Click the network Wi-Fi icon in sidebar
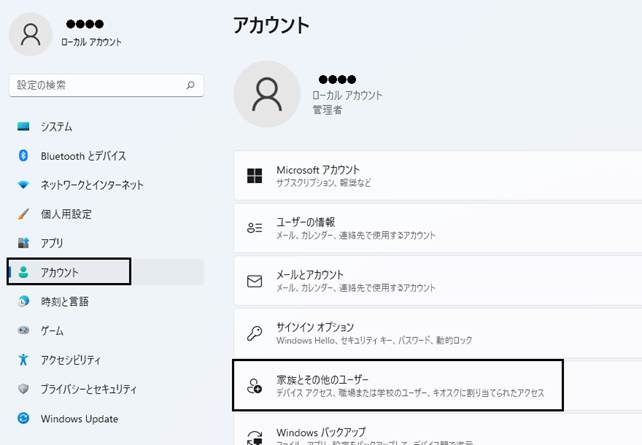Screen dimensions: 642x445 (23, 185)
